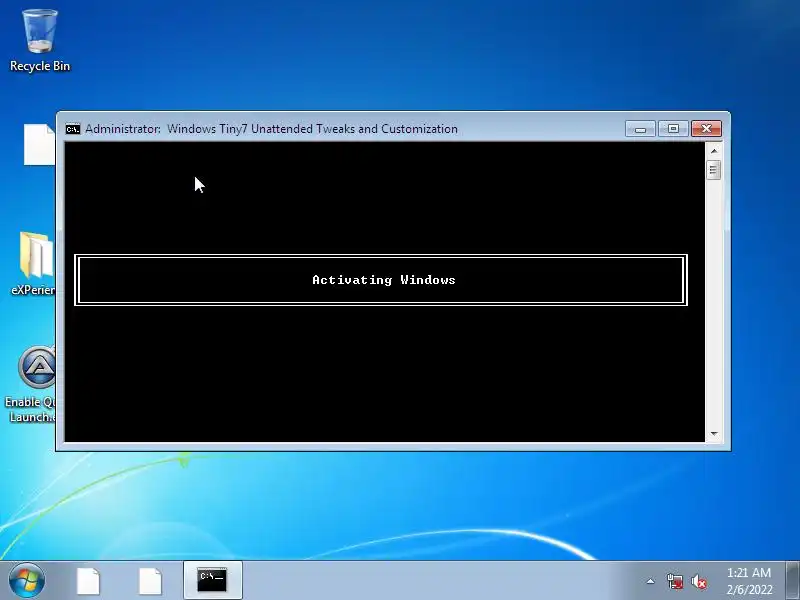Click the network status tray icon
Viewport: 800px width, 600px height.
[675, 581]
